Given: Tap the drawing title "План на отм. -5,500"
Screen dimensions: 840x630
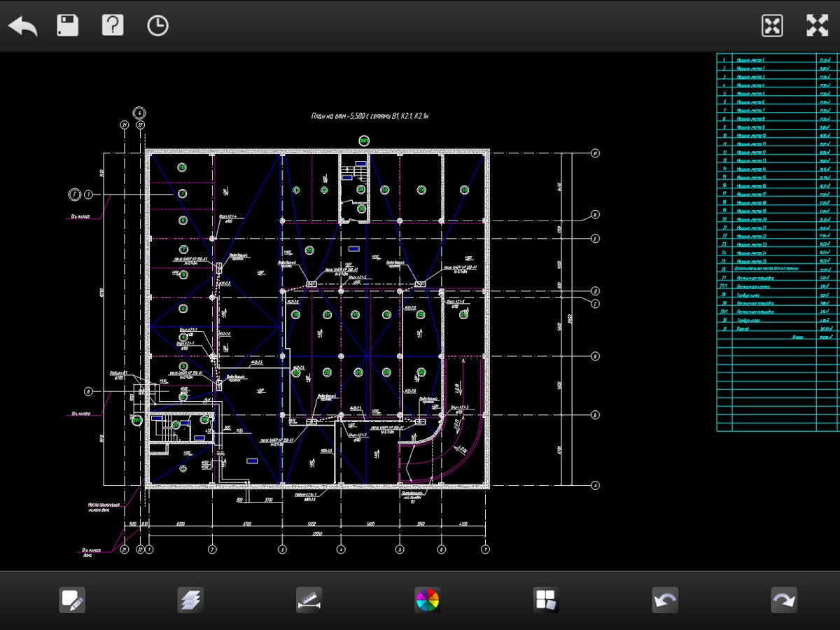Looking at the screenshot, I should coord(369,117).
